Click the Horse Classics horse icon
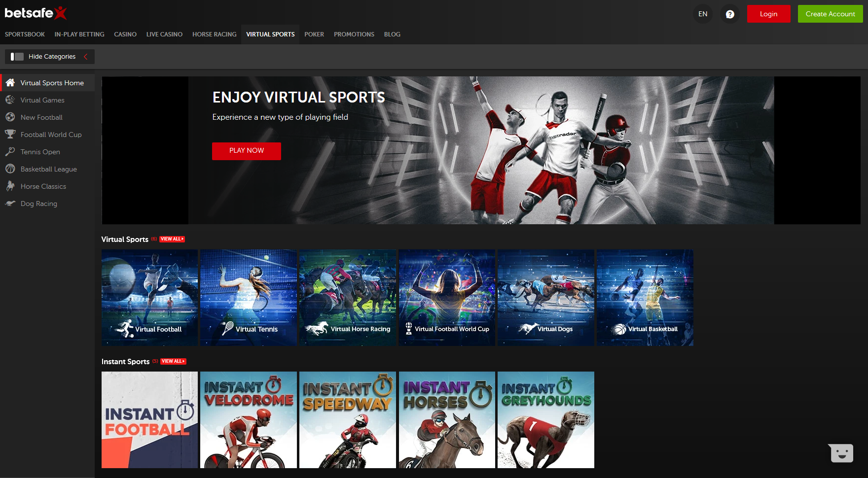Viewport: 868px width, 478px height. point(10,186)
